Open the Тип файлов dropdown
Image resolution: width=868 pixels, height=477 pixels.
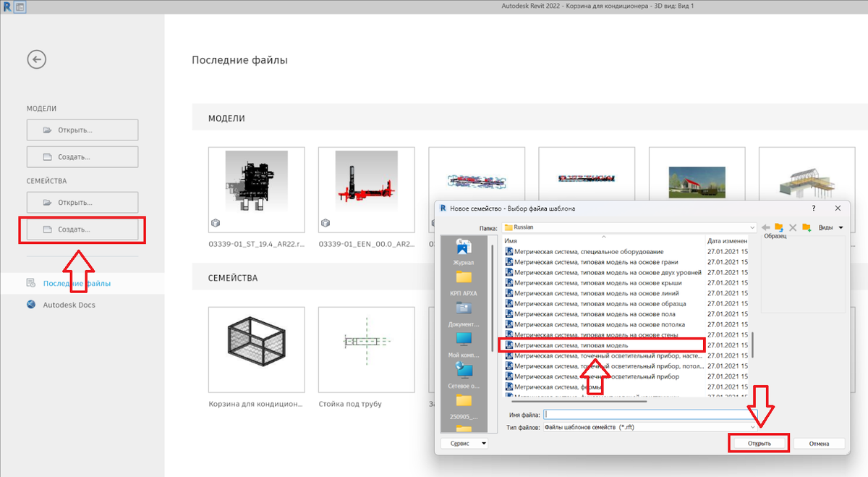[x=650, y=427]
